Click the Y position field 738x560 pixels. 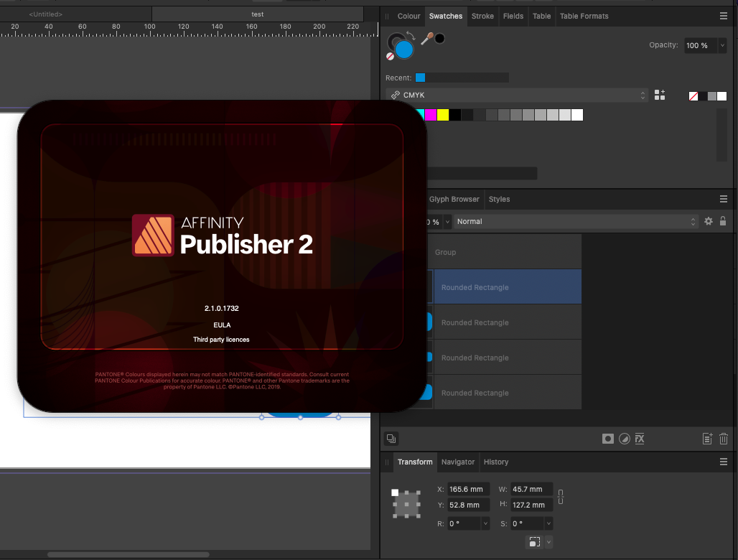point(468,505)
